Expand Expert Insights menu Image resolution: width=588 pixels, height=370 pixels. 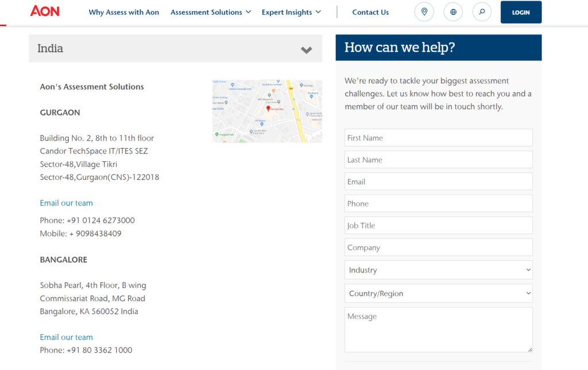coord(291,13)
